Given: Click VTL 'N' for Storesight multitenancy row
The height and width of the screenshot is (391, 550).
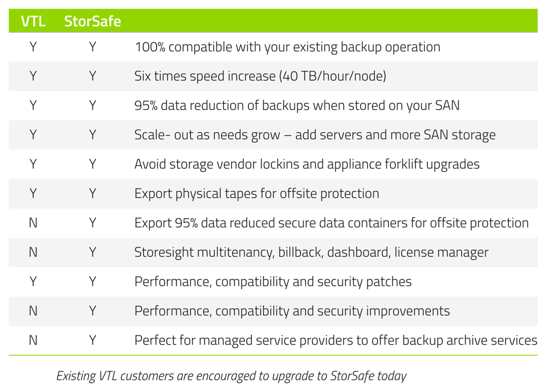Looking at the screenshot, I should [x=33, y=252].
